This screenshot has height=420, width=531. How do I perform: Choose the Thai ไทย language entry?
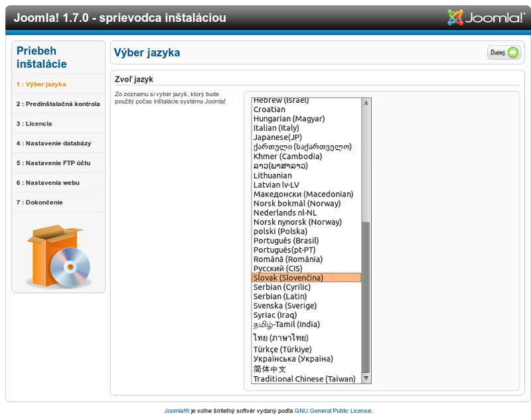pos(307,338)
